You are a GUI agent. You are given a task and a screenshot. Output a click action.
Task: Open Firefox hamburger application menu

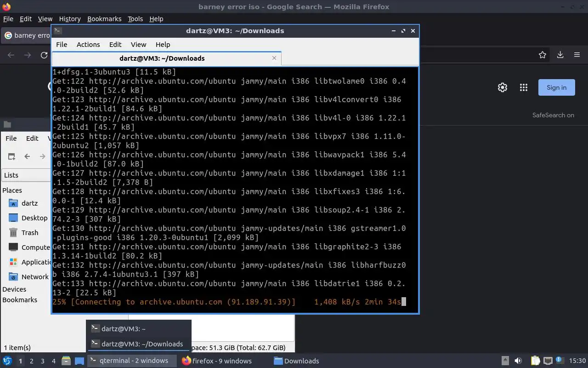pos(577,55)
